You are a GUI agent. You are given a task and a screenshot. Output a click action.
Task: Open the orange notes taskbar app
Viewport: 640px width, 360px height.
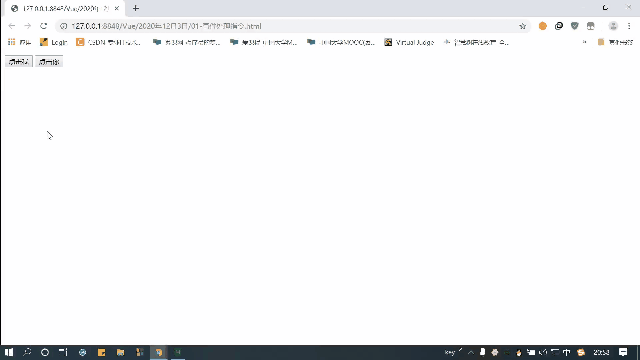point(101,352)
